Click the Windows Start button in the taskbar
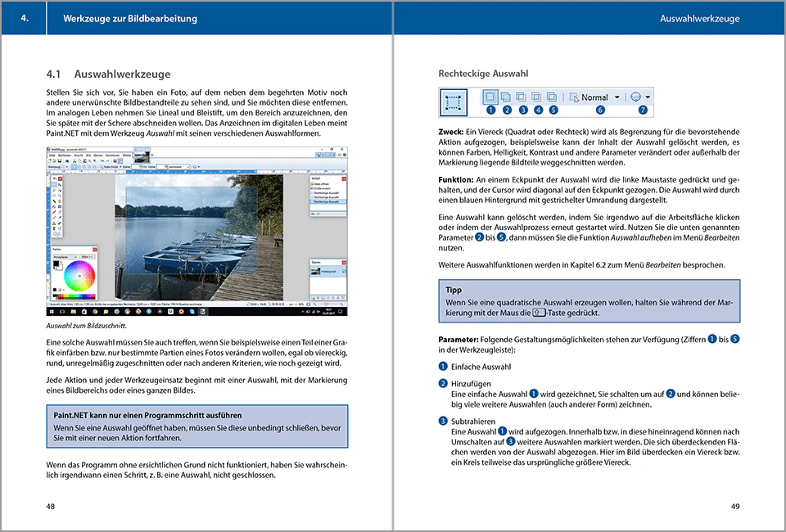 click(51, 312)
